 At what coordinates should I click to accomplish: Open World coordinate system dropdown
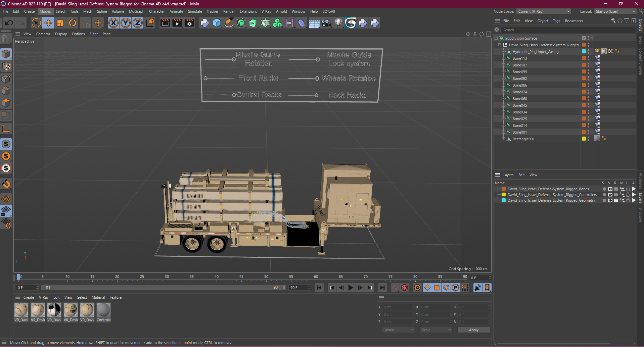point(398,330)
